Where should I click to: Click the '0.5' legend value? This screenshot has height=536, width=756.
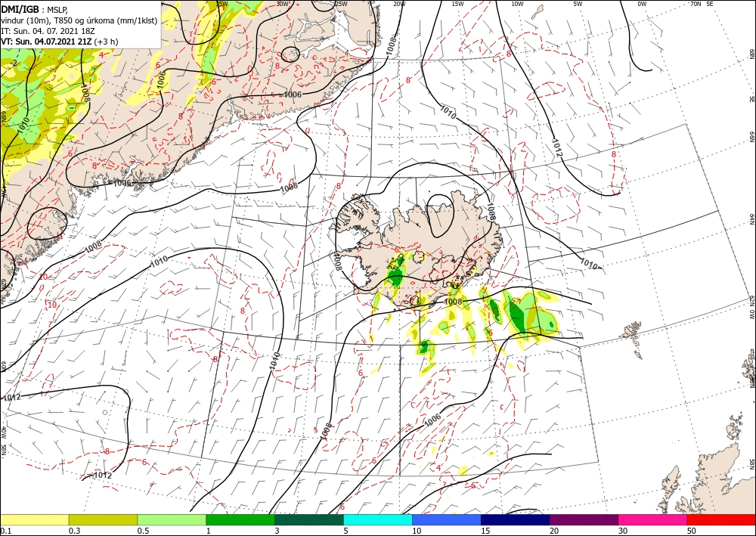(x=143, y=531)
